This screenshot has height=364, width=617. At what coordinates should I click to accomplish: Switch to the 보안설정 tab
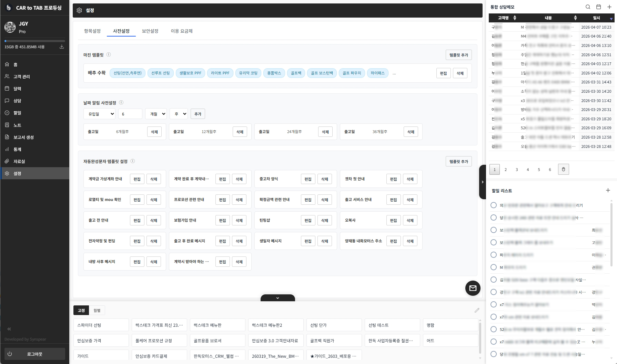150,31
